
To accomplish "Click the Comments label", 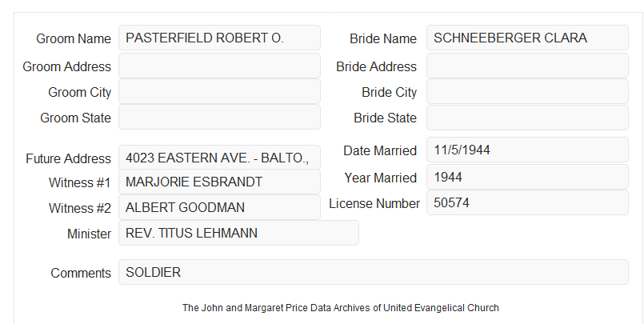I will click(81, 273).
